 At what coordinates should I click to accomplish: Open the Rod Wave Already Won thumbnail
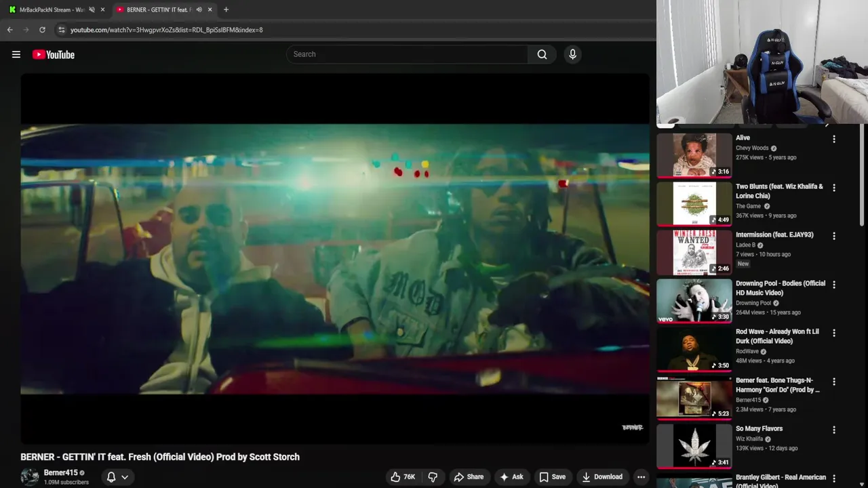coord(694,349)
